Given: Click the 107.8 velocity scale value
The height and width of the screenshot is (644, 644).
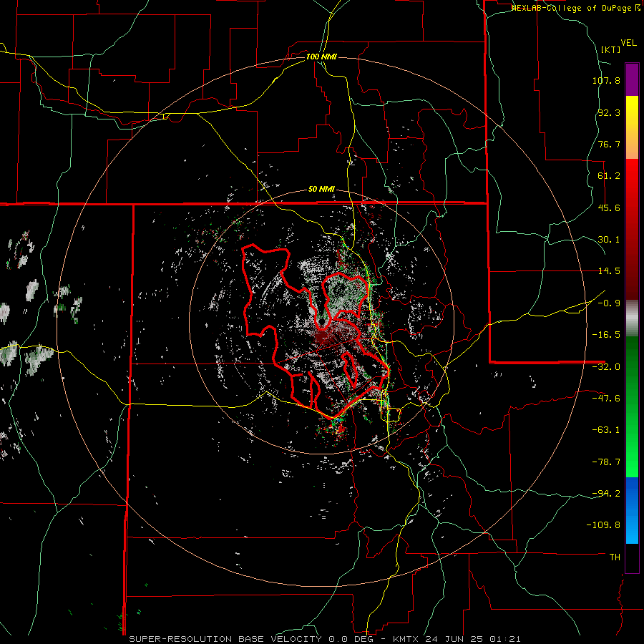Looking at the screenshot, I should coord(606,80).
